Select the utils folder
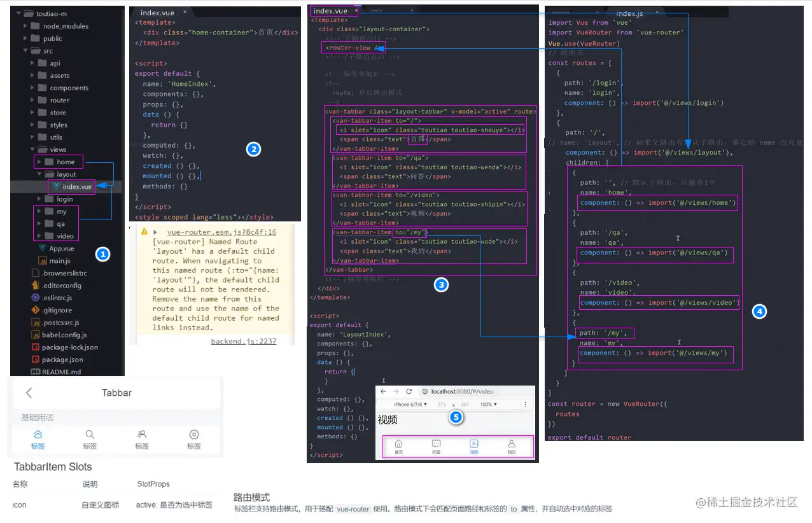812x523 pixels. tap(50, 137)
